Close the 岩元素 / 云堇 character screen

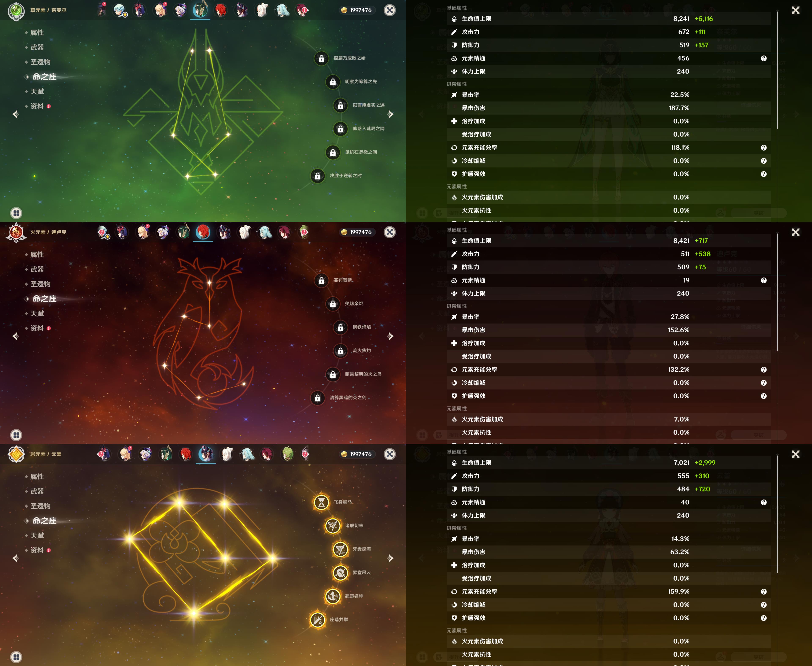click(390, 454)
